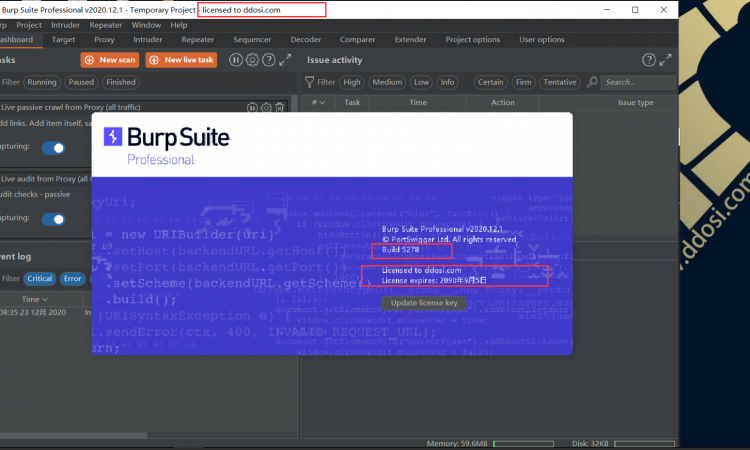Open the Project menu
Screen dimensions: 750x450
point(29,25)
